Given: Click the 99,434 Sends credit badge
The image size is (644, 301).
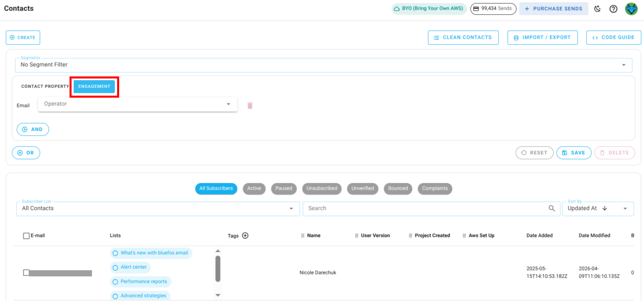Looking at the screenshot, I should (x=493, y=8).
